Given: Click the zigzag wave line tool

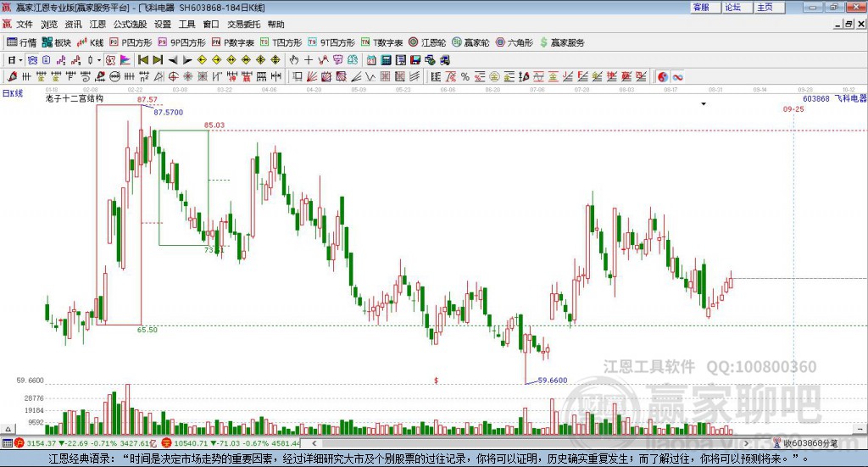Looking at the screenshot, I should [x=370, y=77].
